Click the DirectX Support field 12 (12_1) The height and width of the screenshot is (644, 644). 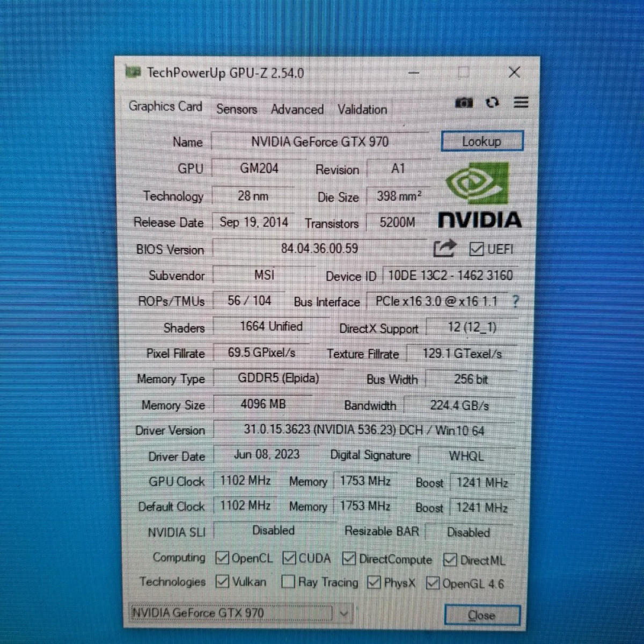[x=472, y=327]
